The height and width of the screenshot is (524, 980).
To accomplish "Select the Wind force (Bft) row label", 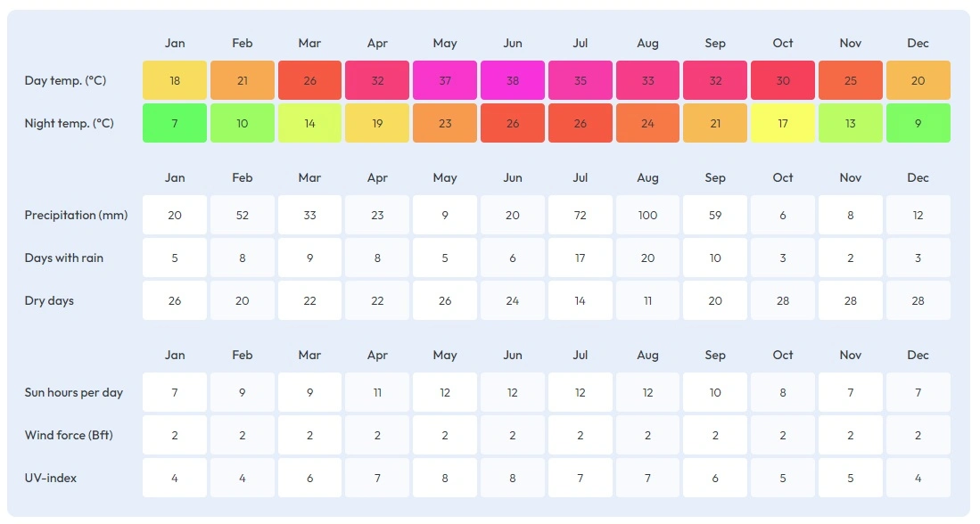I will [69, 435].
